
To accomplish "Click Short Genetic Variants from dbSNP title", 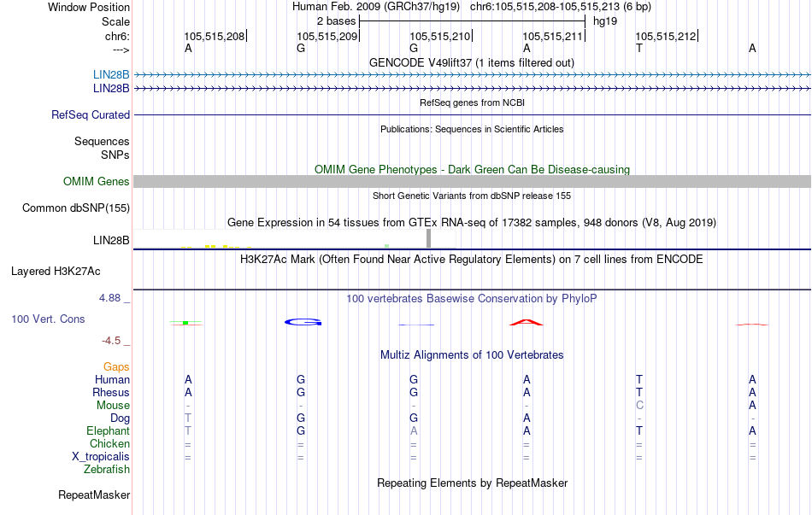I will tap(472, 196).
